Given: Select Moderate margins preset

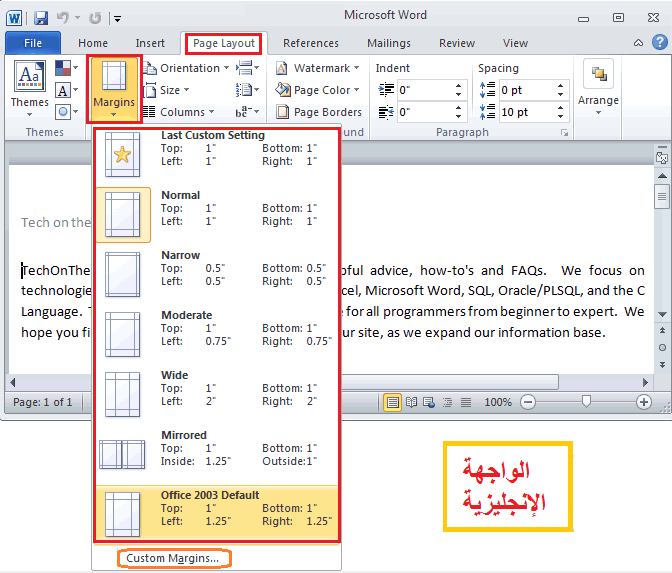Looking at the screenshot, I should [217, 334].
